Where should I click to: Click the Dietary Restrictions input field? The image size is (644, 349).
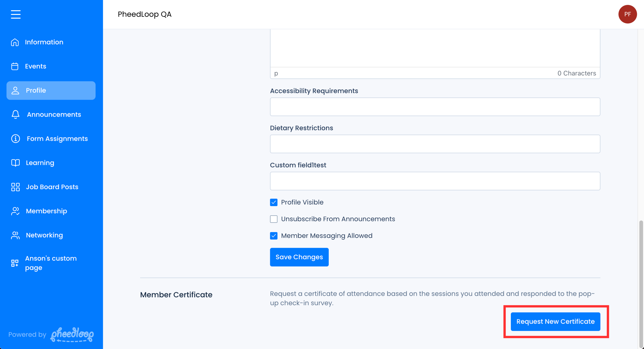point(435,144)
